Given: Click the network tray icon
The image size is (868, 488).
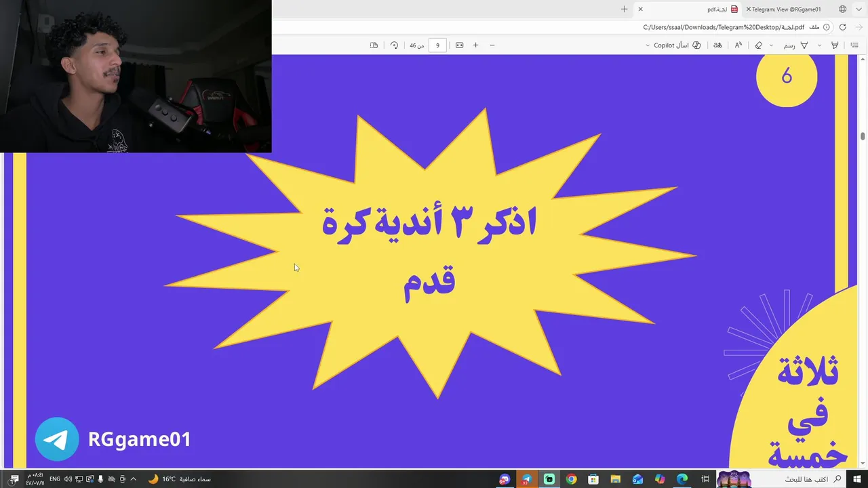Looking at the screenshot, I should click(79, 479).
